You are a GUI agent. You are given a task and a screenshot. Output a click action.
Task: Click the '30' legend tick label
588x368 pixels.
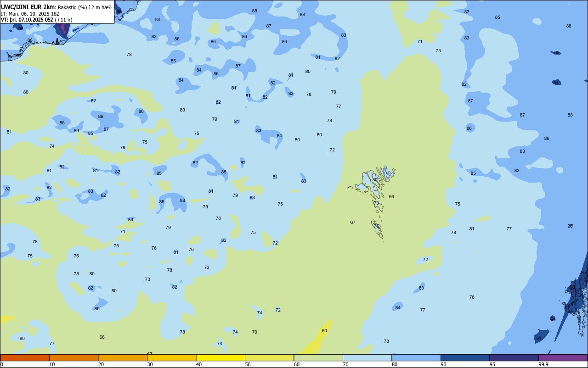(x=150, y=364)
